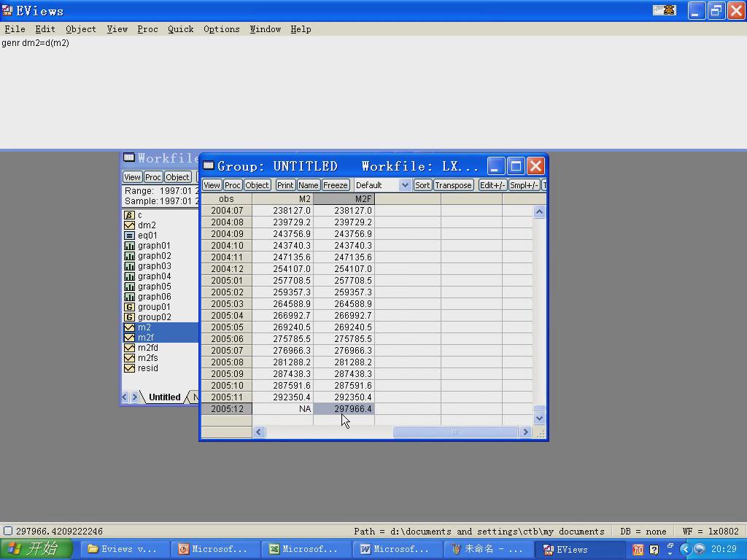The image size is (747, 560).
Task: Click the input method indicator in title bar
Action: pos(664,10)
